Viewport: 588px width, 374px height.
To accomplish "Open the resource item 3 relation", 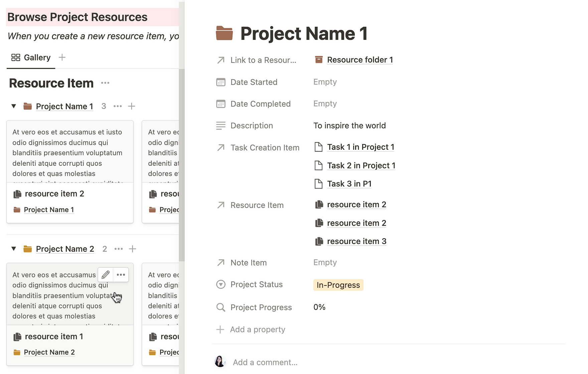I will point(356,241).
